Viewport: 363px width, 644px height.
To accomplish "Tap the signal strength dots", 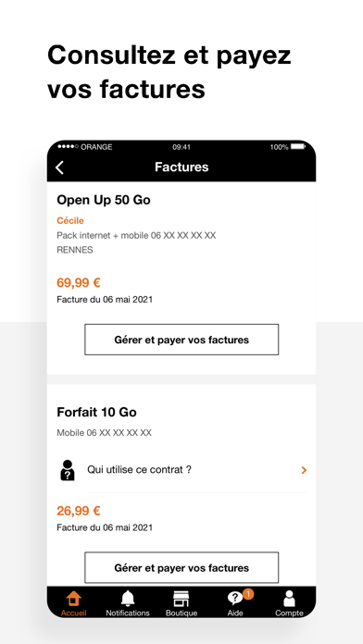I will [69, 146].
